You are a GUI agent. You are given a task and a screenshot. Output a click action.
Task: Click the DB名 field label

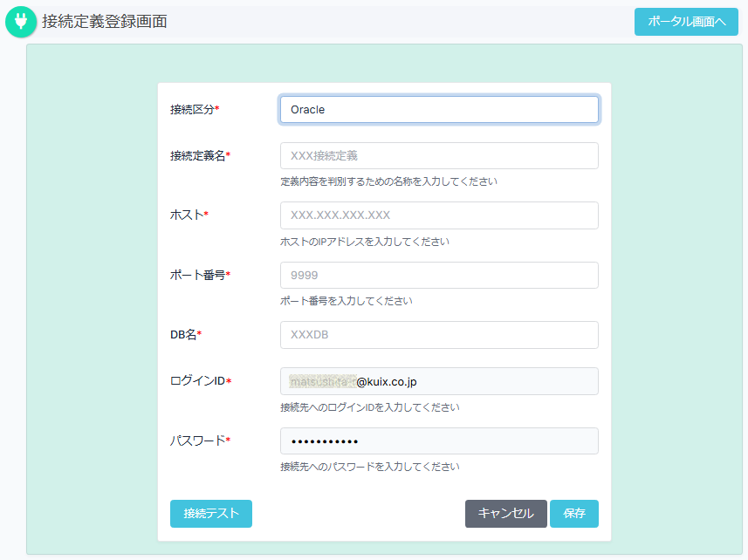click(185, 335)
